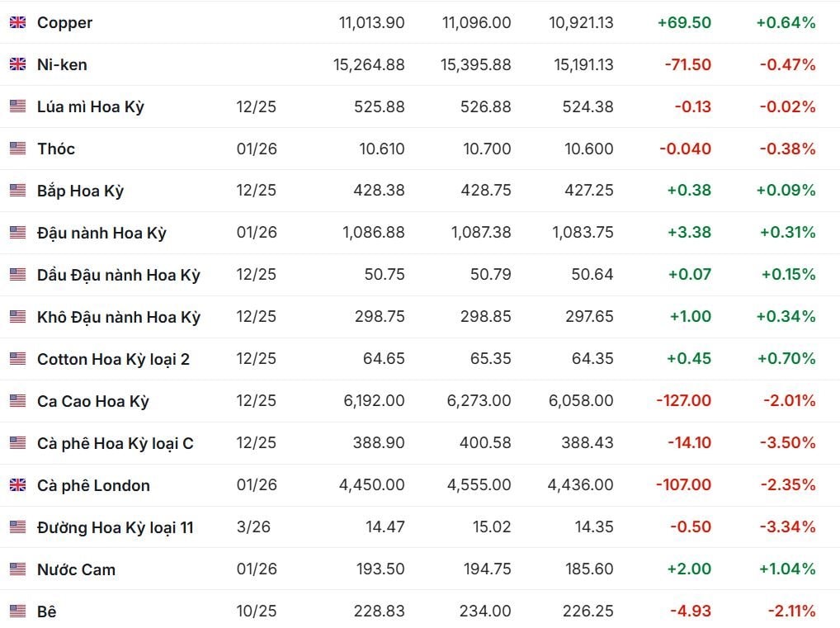
Task: Click the US flag beside Thóc
Action: click(17, 149)
